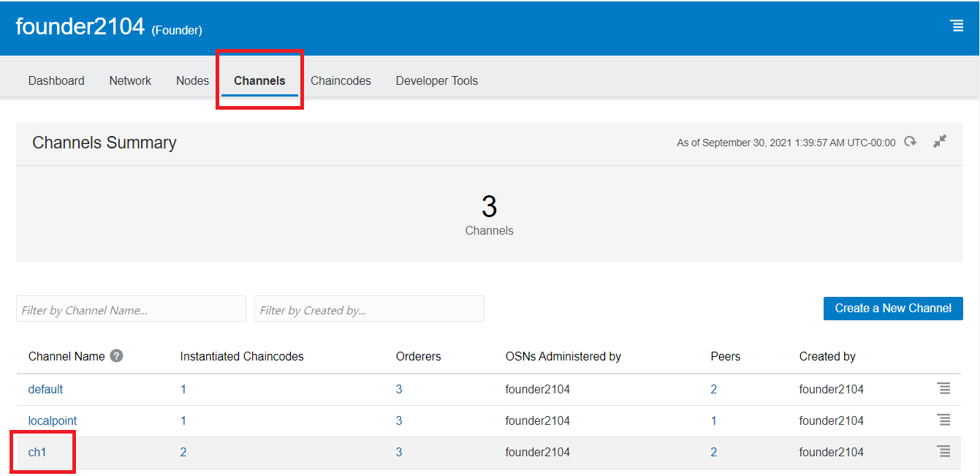Viewport: 980px width, 476px height.
Task: Open actions menu for ch1 channel
Action: 943,452
